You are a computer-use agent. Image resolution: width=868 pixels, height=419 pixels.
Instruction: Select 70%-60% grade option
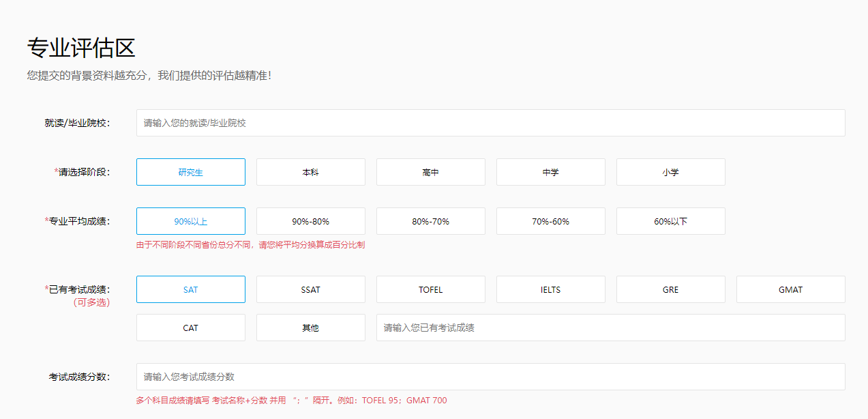point(551,221)
